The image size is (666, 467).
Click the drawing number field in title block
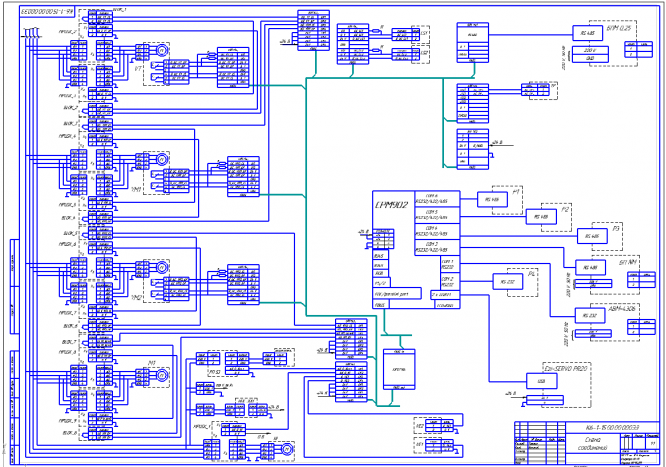(x=612, y=427)
